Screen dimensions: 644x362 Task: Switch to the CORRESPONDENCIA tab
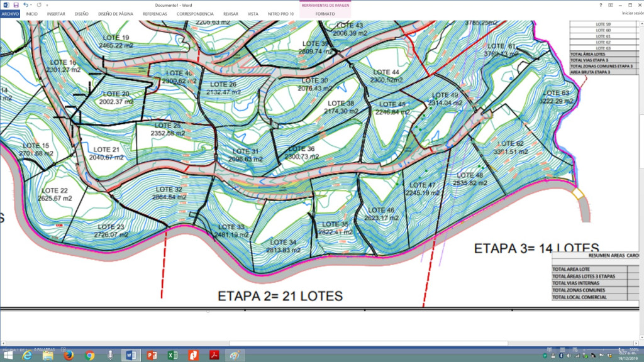point(195,14)
